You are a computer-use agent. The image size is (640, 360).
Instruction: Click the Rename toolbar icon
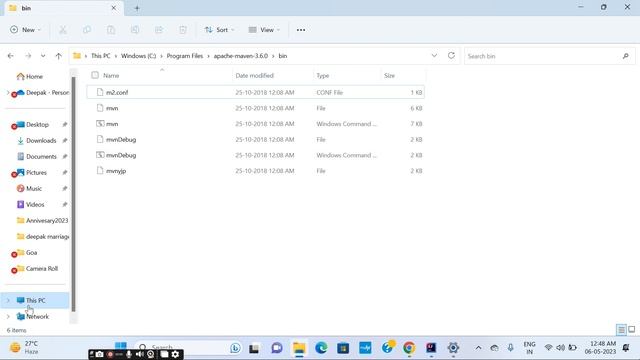tap(135, 30)
